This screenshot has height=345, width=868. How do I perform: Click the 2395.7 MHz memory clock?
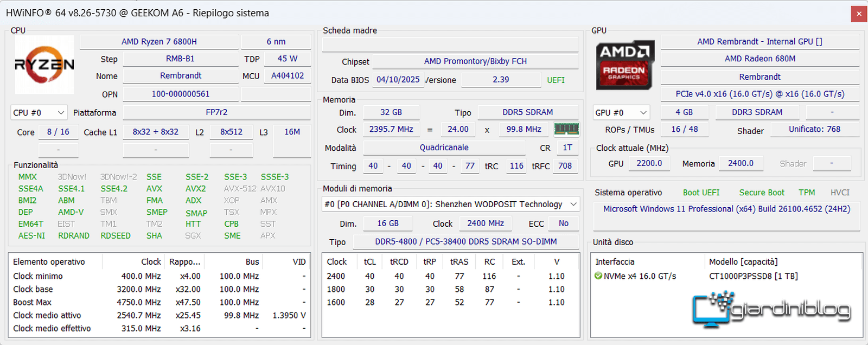391,130
